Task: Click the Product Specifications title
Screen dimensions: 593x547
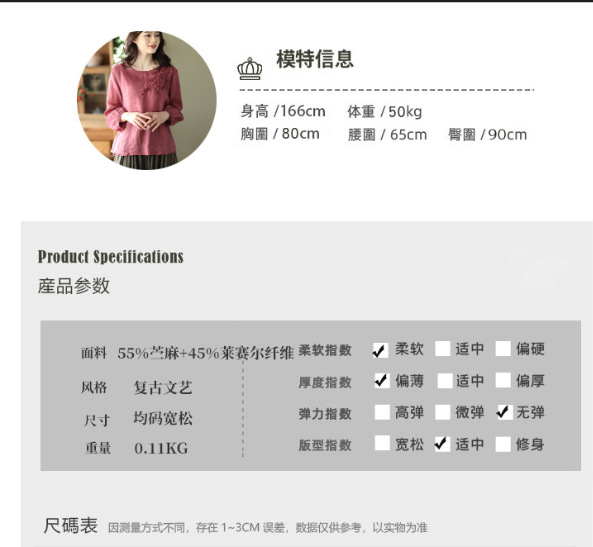Action: coord(110,257)
